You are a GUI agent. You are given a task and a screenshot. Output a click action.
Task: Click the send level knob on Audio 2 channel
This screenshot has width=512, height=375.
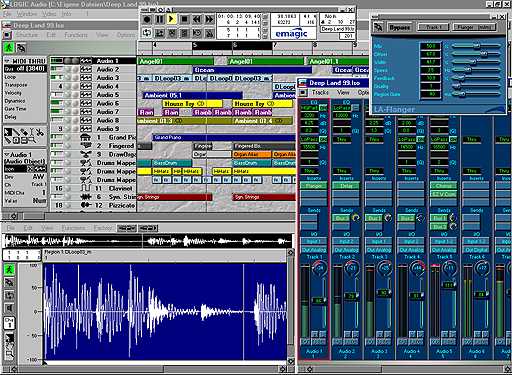356,218
